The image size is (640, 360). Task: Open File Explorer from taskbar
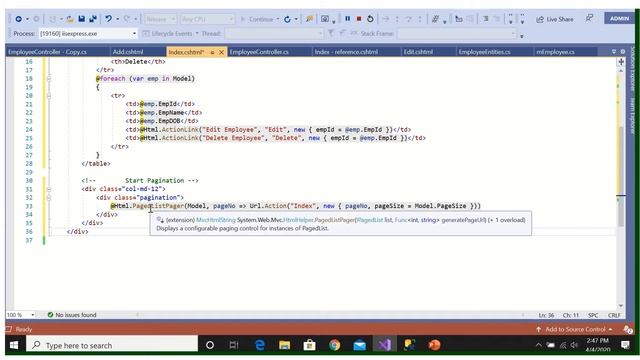(x=284, y=345)
